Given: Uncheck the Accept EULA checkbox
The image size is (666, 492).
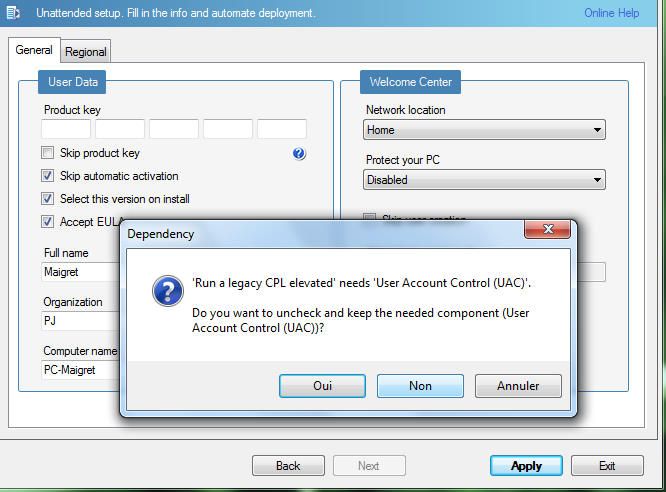Looking at the screenshot, I should pos(48,222).
